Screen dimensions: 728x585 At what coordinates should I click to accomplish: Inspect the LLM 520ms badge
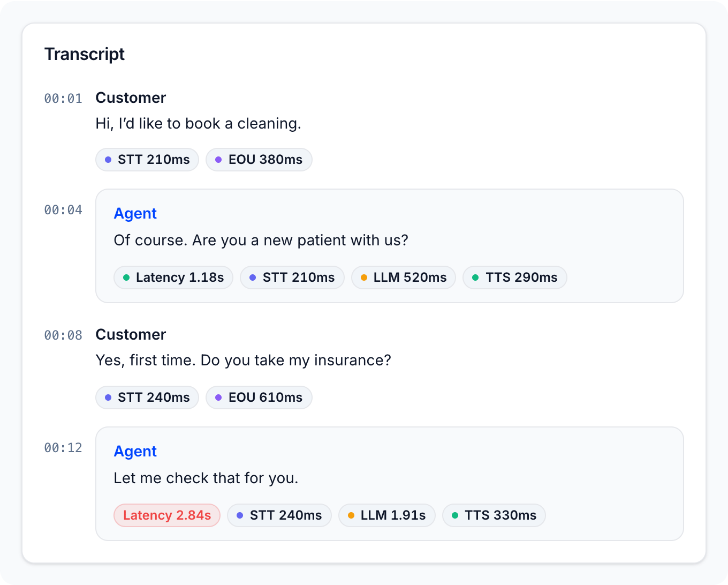(x=404, y=277)
